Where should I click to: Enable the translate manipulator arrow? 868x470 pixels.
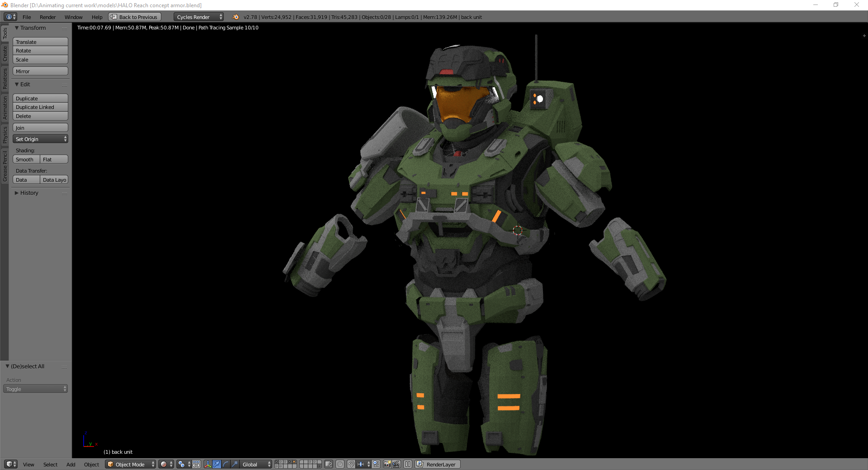pos(217,464)
